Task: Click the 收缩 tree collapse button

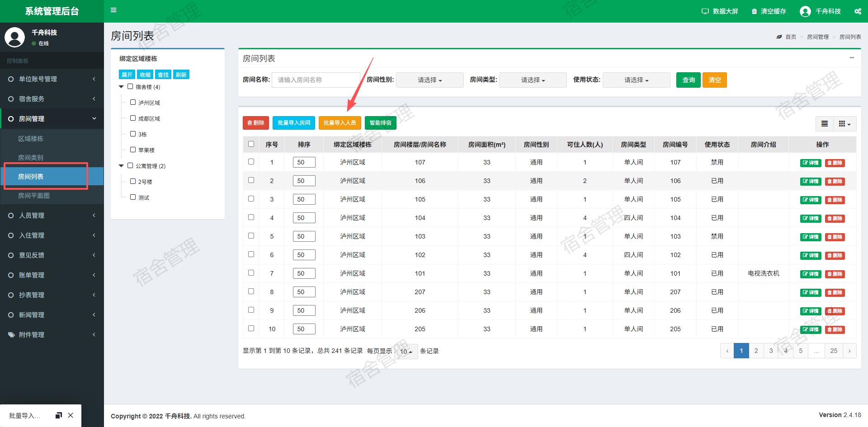Action: [x=145, y=75]
